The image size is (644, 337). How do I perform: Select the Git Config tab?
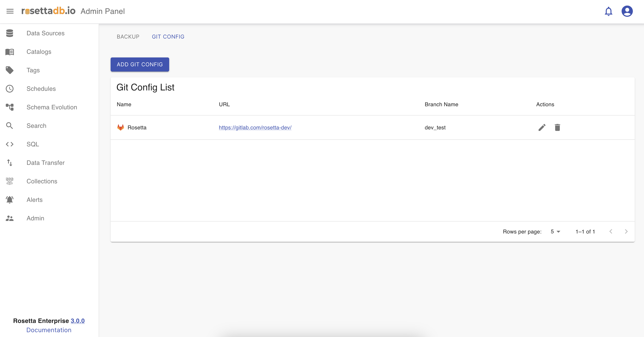tap(168, 37)
